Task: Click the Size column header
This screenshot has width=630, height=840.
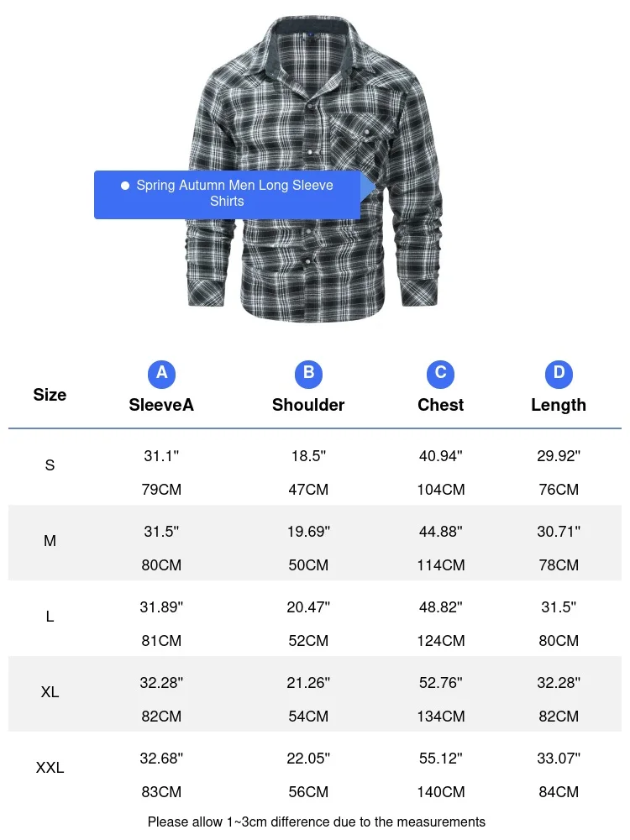Action: (x=50, y=395)
